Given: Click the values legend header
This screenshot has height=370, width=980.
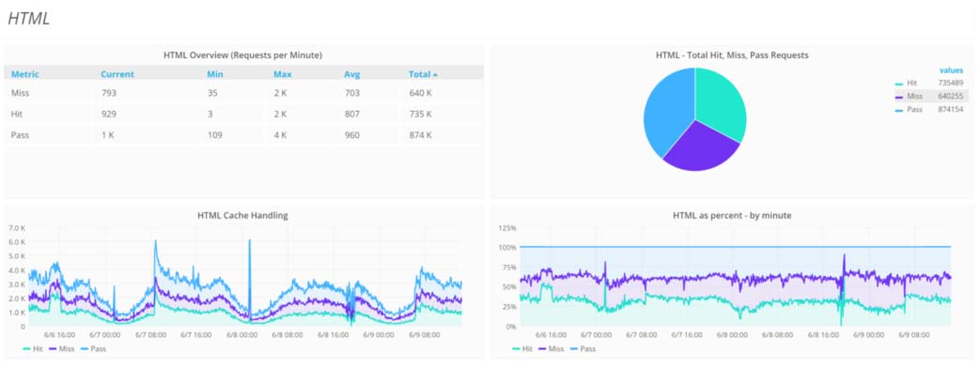Looking at the screenshot, I should tap(951, 70).
